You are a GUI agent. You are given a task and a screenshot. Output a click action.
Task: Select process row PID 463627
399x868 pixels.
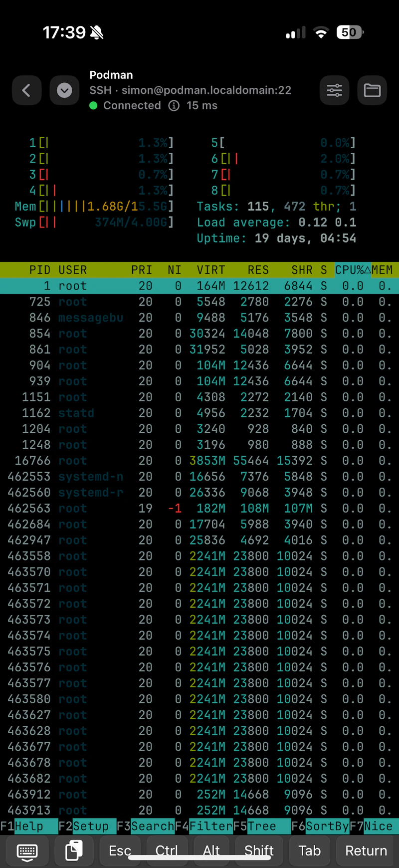pos(199,715)
